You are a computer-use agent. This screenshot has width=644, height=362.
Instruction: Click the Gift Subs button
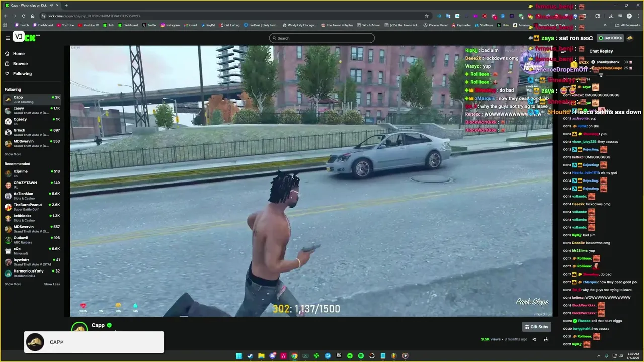tap(536, 327)
